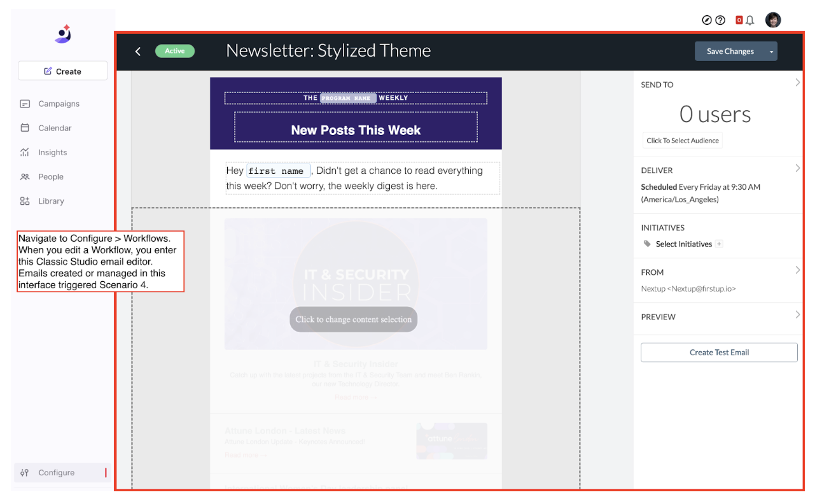Click the Create Test Email button
Image resolution: width=822 pixels, height=504 pixels.
click(x=718, y=352)
